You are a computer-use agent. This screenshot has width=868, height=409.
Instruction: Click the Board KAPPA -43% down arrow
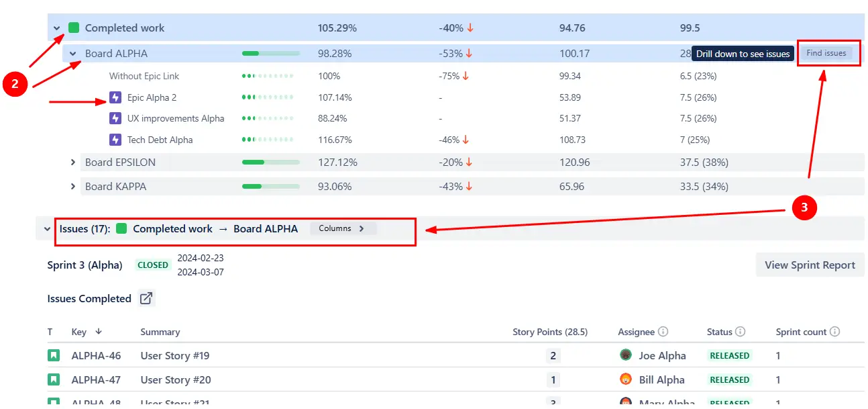click(469, 187)
